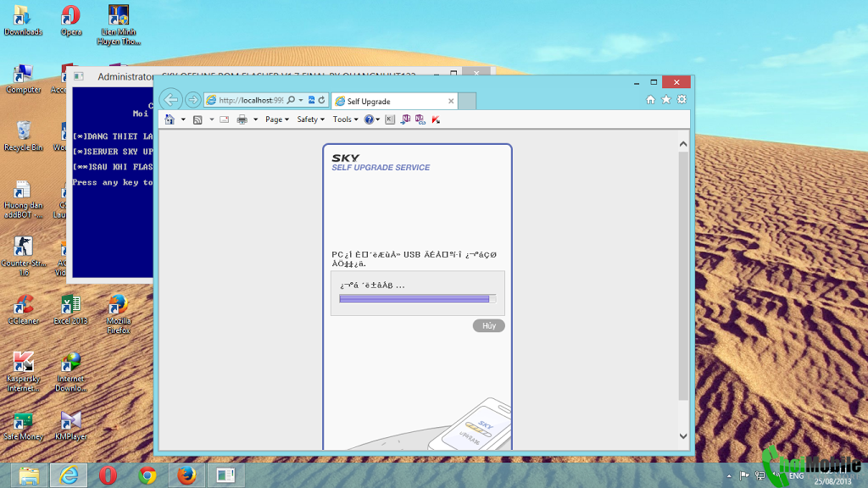Screen dimensions: 868x488
Task: Click the Home icon on the command bar
Action: [x=169, y=119]
